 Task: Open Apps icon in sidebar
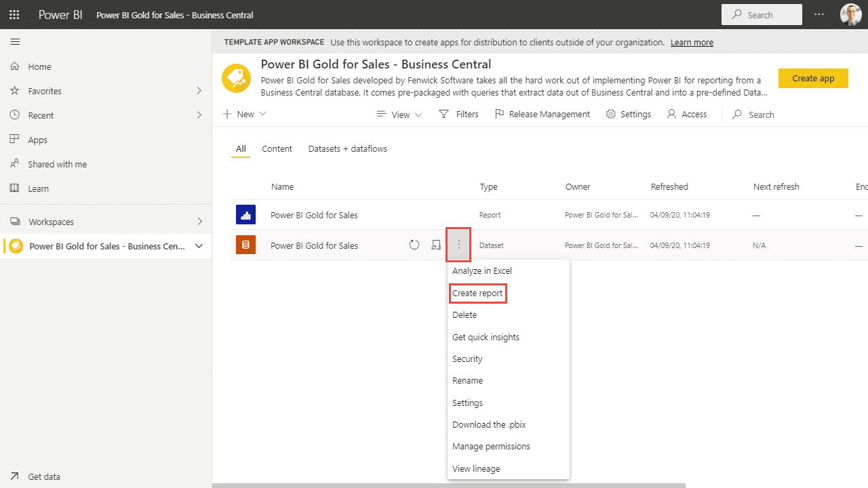[x=15, y=140]
